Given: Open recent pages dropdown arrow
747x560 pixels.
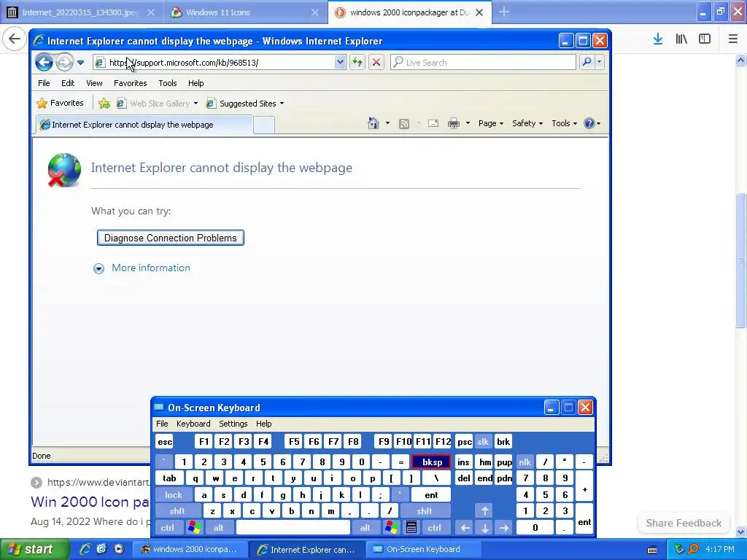Looking at the screenshot, I should pos(80,63).
